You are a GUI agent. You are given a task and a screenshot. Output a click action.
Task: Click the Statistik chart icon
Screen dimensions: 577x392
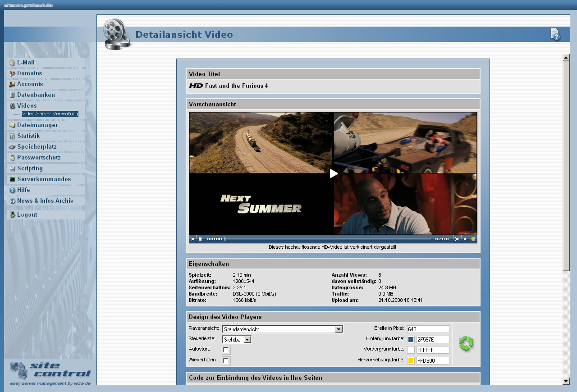[x=12, y=136]
